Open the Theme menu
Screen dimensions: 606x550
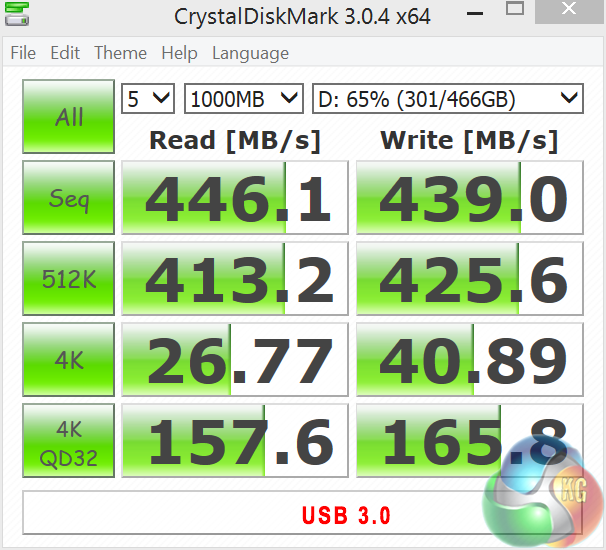[120, 53]
